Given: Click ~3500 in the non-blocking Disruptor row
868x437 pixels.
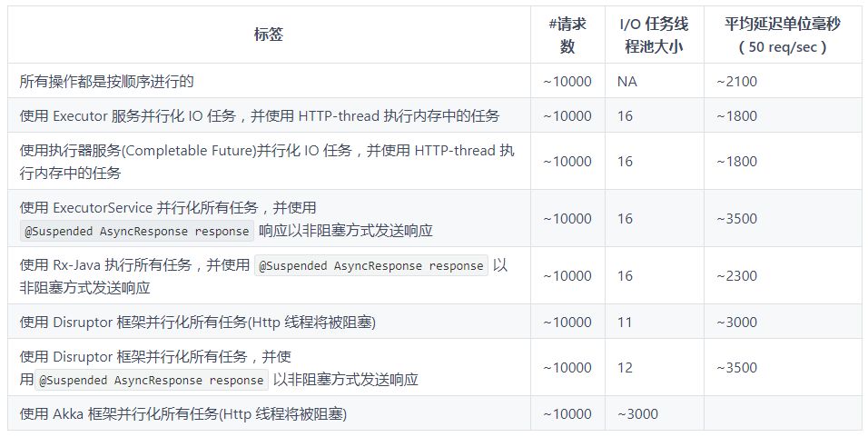Looking at the screenshot, I should pos(736,367).
